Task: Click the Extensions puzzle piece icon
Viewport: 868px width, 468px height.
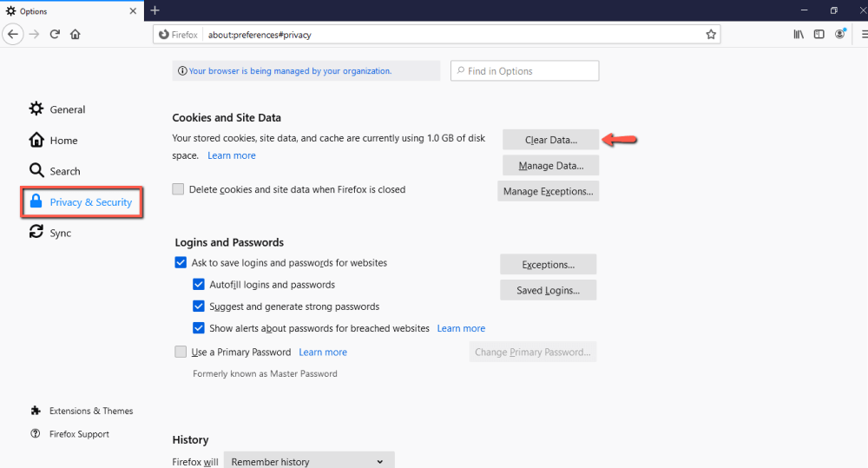Action: (36, 411)
